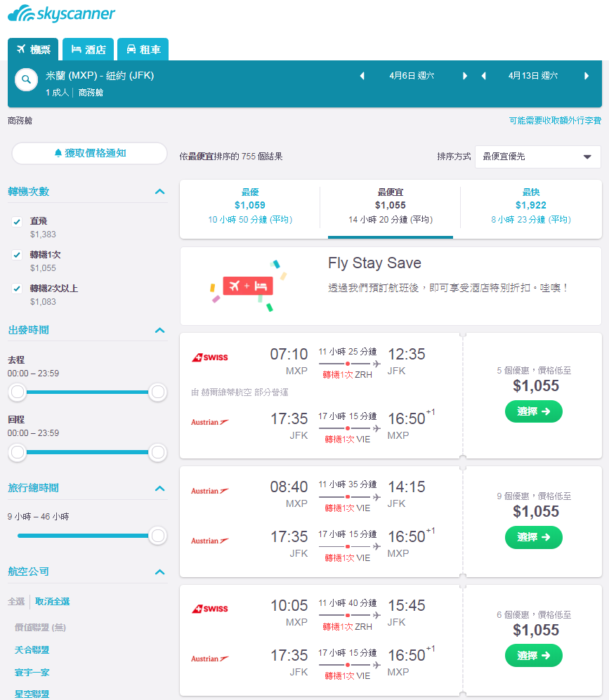609x700 pixels.
Task: Click 5 個優惠 price text
Action: click(x=534, y=370)
